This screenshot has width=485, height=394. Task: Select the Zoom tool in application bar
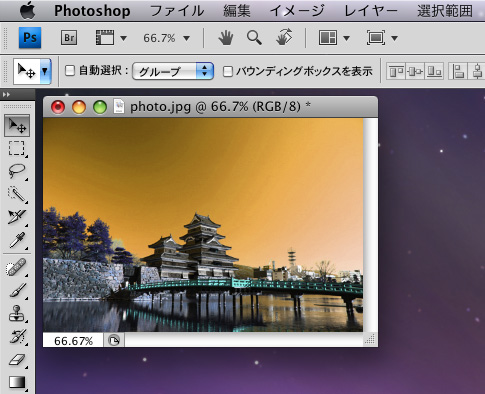pyautogui.click(x=254, y=38)
